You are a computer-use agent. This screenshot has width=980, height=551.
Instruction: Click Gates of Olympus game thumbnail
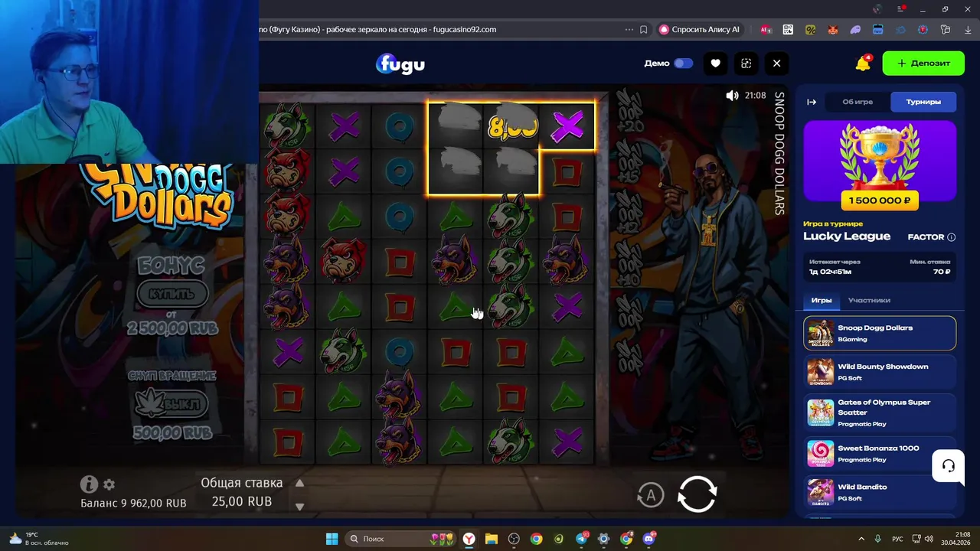point(821,412)
